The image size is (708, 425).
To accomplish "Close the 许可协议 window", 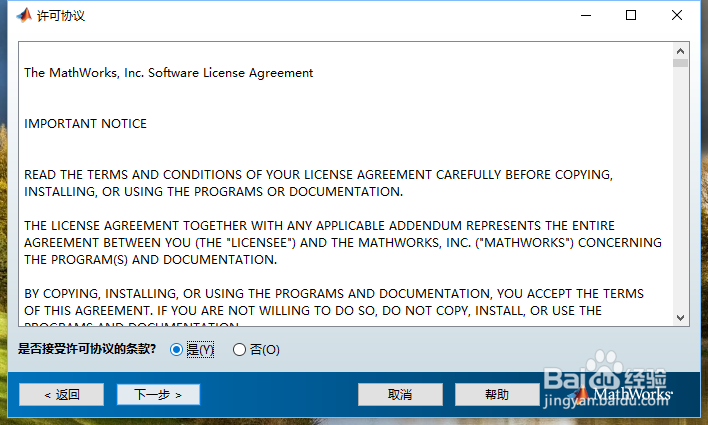I will click(676, 15).
